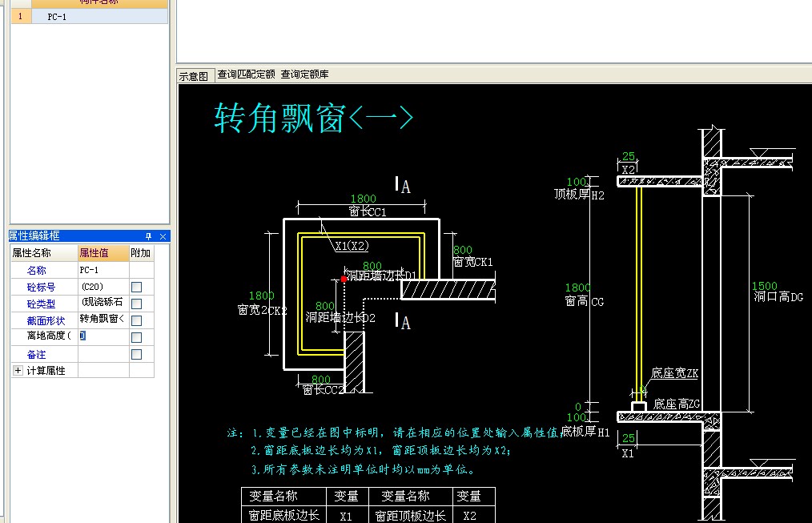Image resolution: width=812 pixels, height=523 pixels.
Task: Expand the 计算属性 group
Action: [18, 370]
